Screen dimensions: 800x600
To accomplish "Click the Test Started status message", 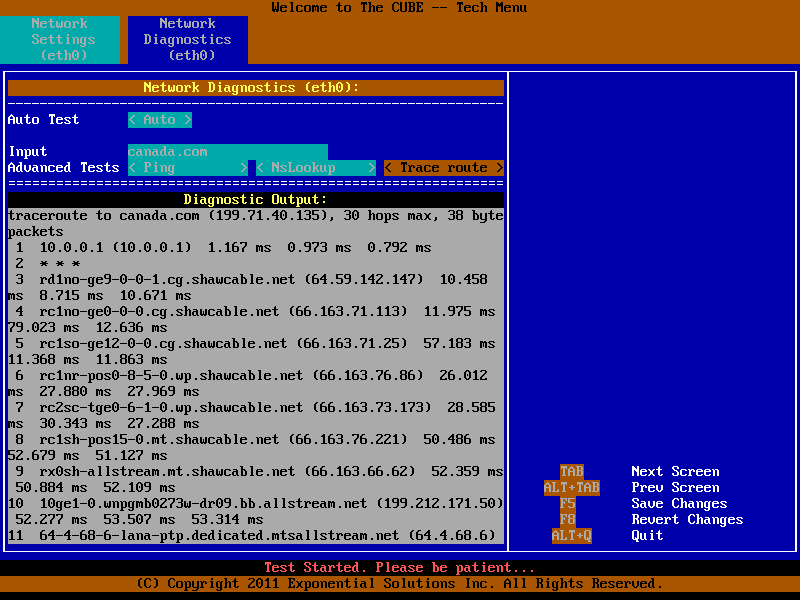I will (399, 567).
